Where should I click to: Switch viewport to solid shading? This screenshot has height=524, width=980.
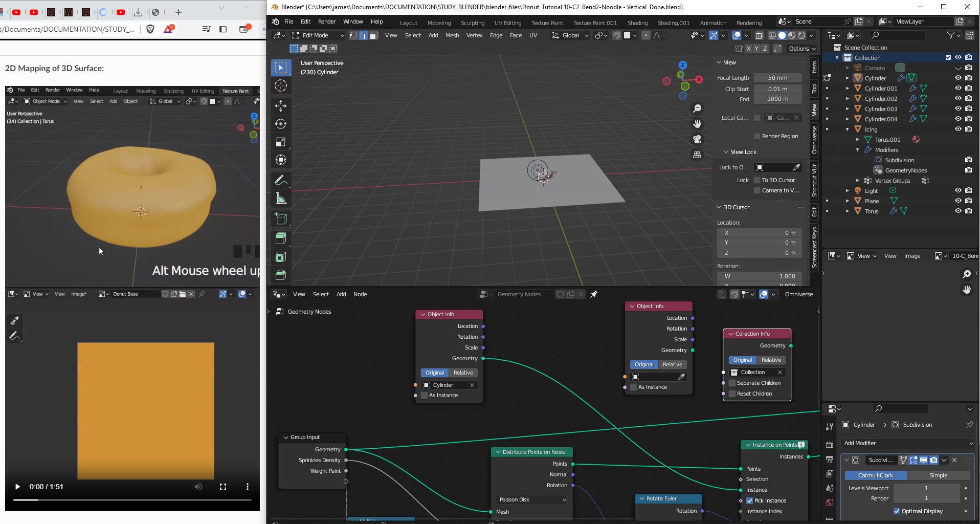click(x=782, y=35)
